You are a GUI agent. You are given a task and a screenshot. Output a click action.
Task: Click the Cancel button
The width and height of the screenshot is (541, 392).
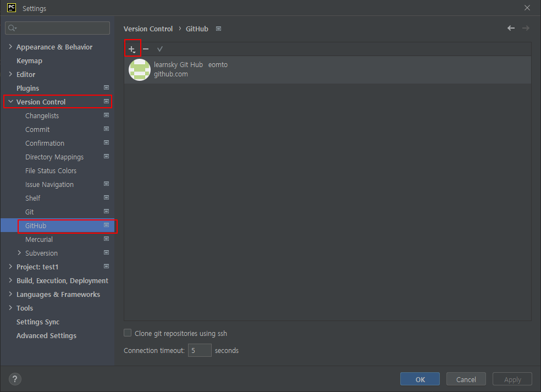[466, 379]
